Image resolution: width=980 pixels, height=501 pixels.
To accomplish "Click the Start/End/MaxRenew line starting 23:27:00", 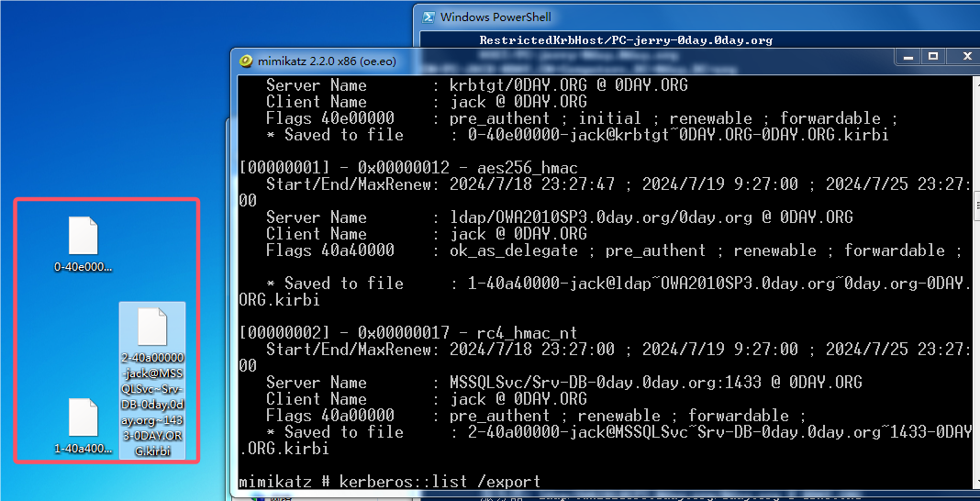I will pyautogui.click(x=605, y=357).
